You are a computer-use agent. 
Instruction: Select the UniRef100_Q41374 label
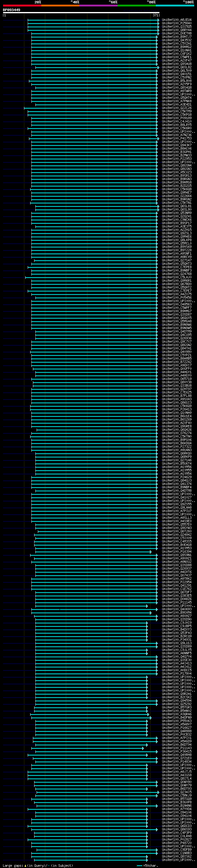click(177, 484)
